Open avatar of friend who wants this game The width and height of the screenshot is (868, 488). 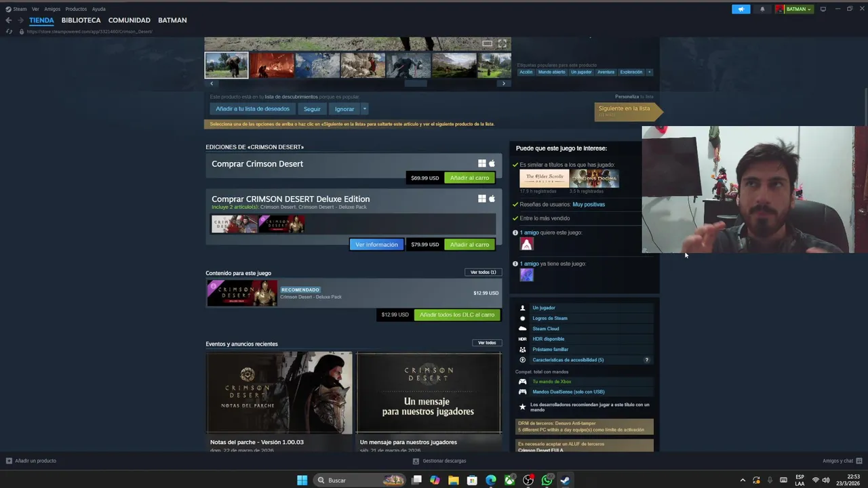click(526, 244)
